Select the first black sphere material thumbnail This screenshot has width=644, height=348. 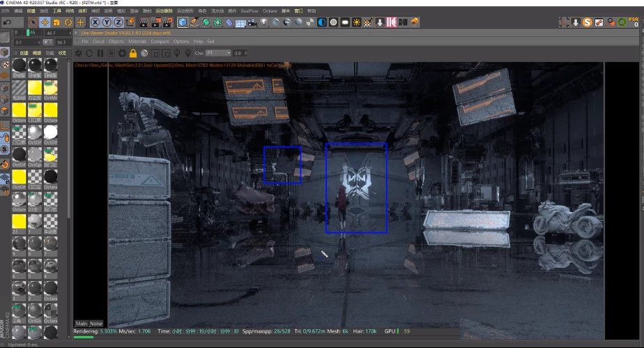click(19, 65)
